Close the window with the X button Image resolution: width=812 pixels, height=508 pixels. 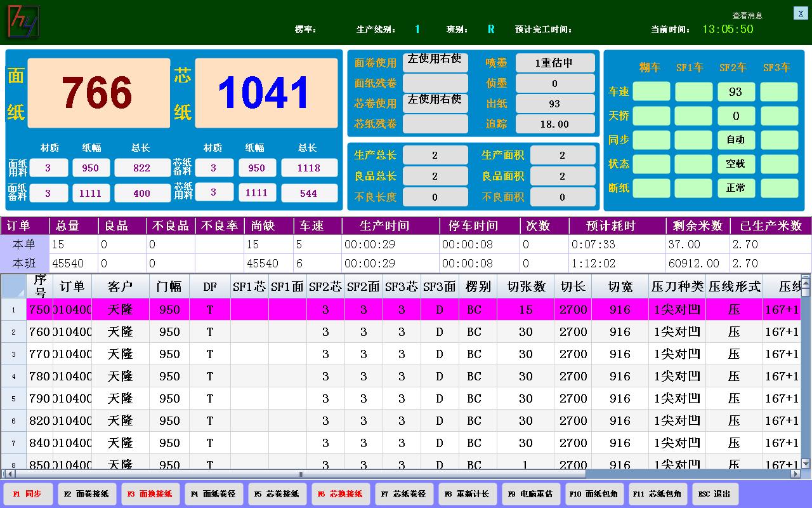pos(801,13)
